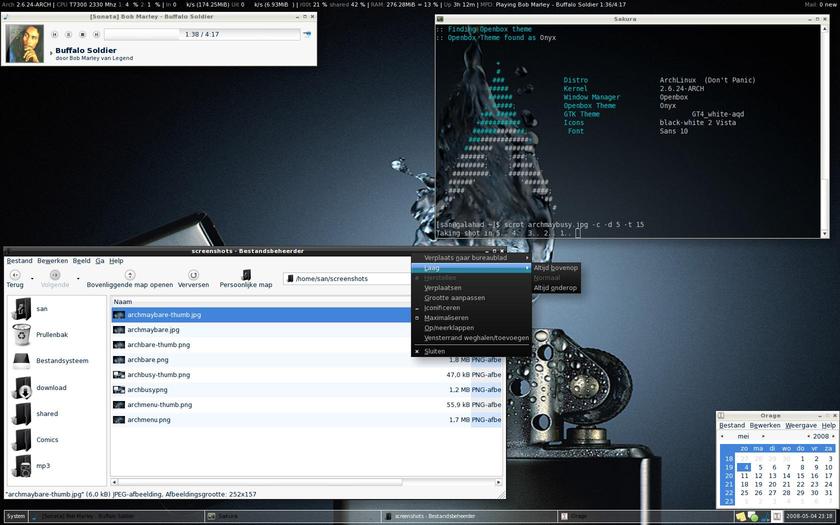Screen dimensions: 840x525
Task: Choose Verplaatsen in window menu
Action: click(x=471, y=288)
